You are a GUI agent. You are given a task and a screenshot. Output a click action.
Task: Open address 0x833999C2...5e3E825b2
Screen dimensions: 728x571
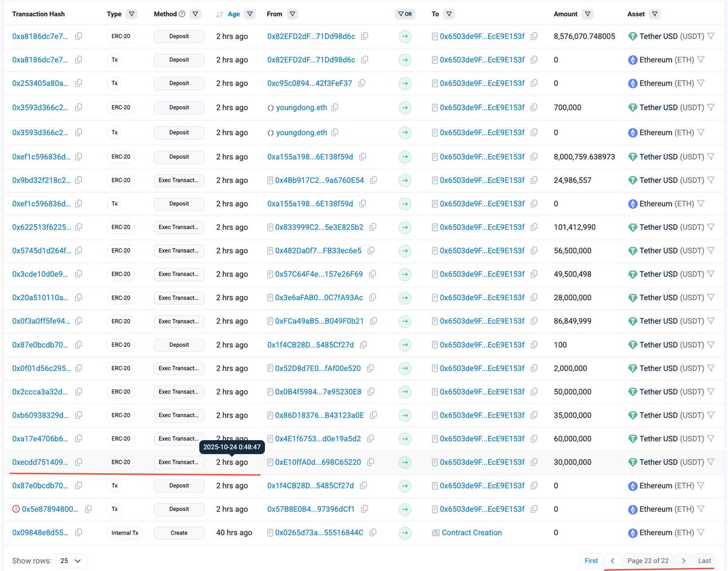(x=319, y=227)
